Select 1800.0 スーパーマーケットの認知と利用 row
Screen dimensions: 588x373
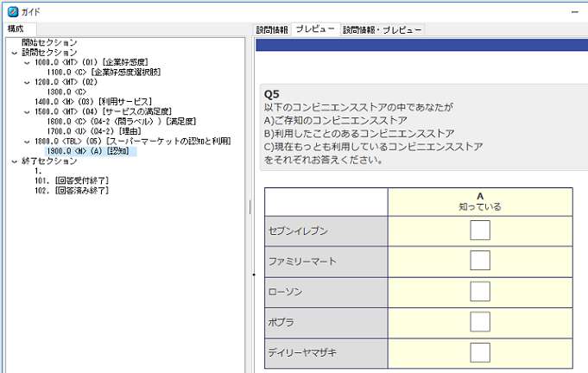133,141
